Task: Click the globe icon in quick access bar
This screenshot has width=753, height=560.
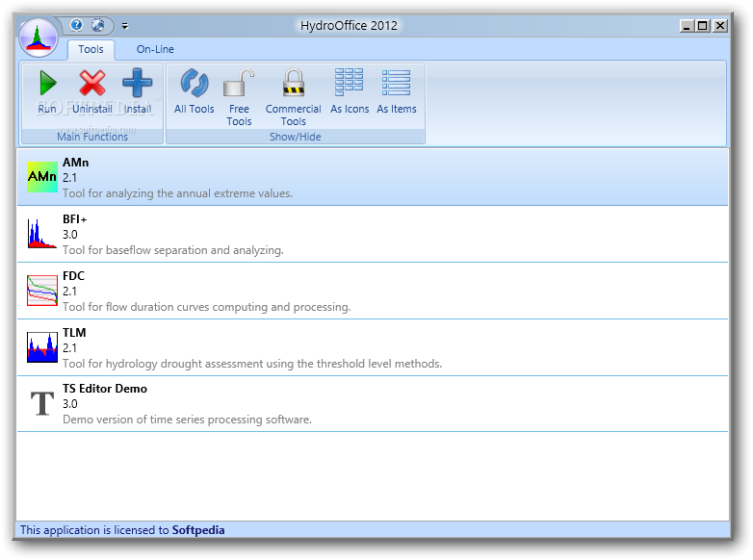Action: coord(98,24)
